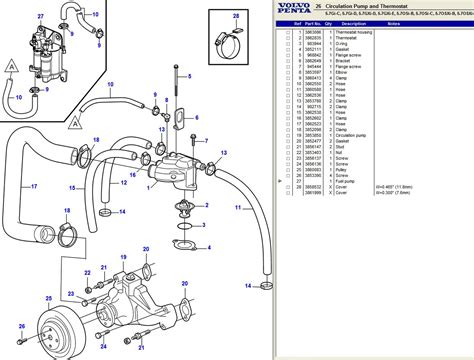
Task: Click the Qty column header
Action: 328,24
